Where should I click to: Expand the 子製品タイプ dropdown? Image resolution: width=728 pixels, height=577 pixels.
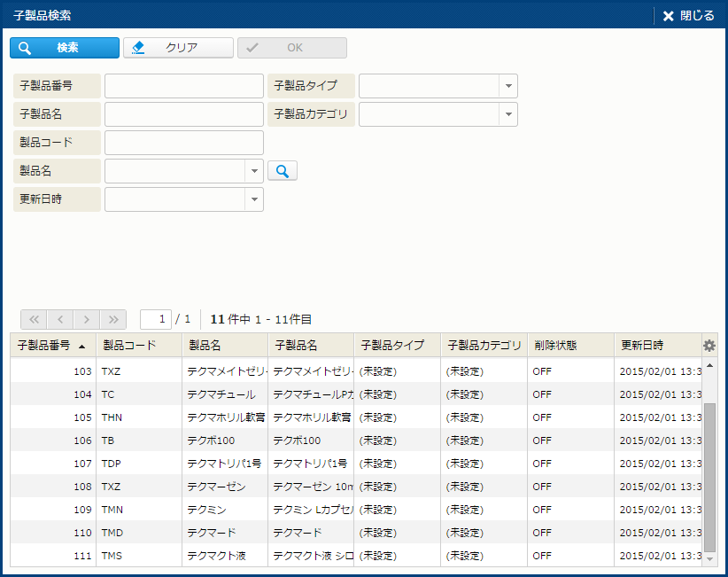508,86
